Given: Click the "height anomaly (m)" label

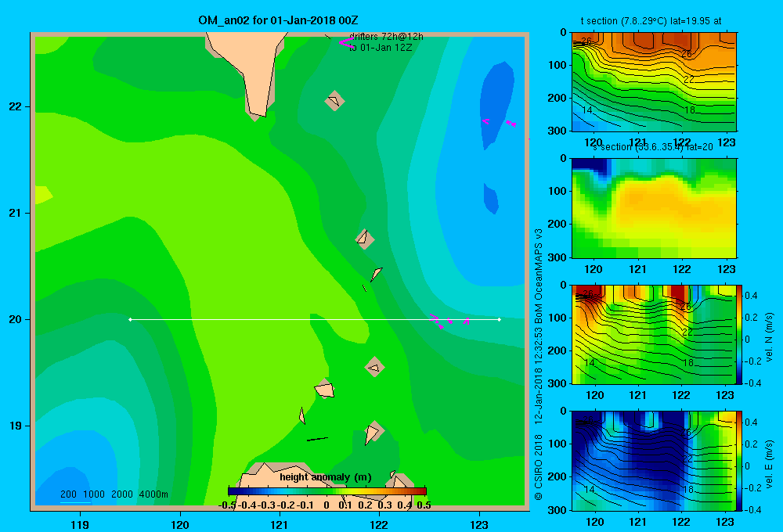Looking at the screenshot, I should point(326,477).
